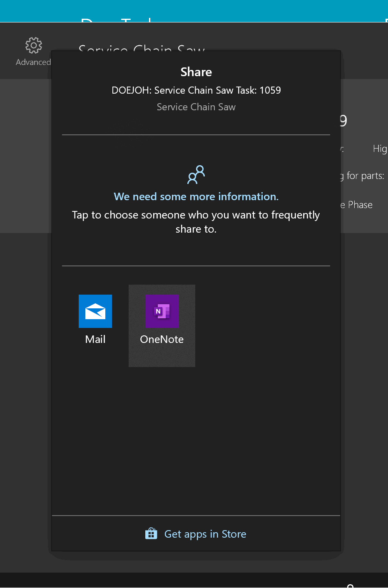388x588 pixels.
Task: Select the DOEJOH Service Chain Saw Task text
Action: pyautogui.click(x=196, y=90)
